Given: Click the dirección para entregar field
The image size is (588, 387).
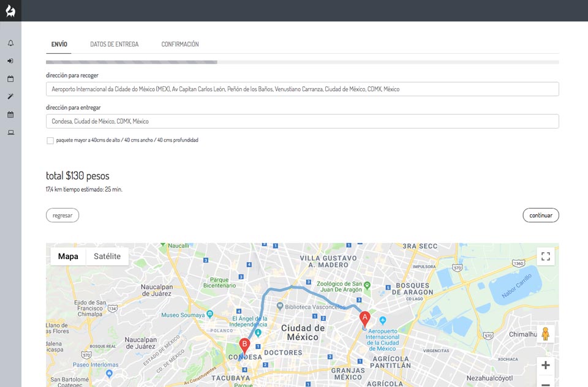Looking at the screenshot, I should pyautogui.click(x=302, y=121).
